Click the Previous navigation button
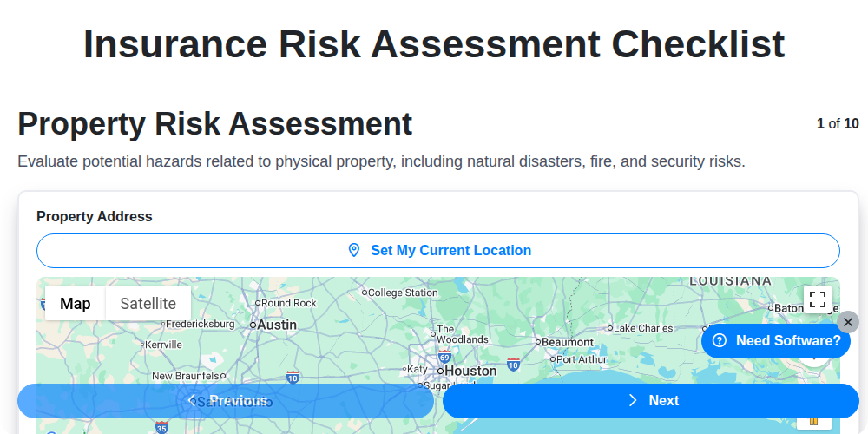This screenshot has height=434, width=868. [226, 401]
